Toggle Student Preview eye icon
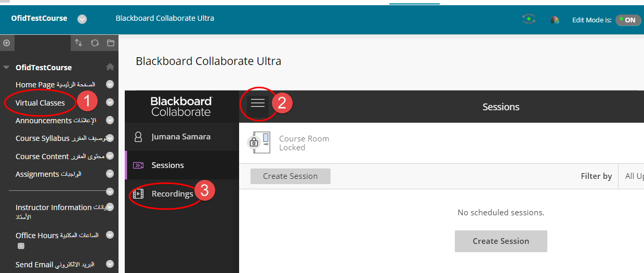The height and width of the screenshot is (273, 644). point(529,20)
